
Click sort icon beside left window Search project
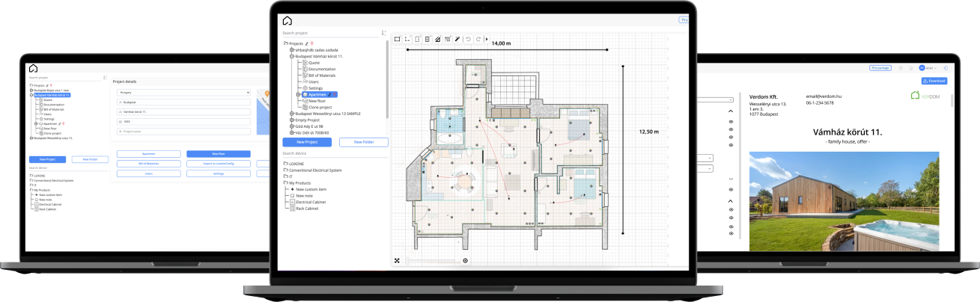click(104, 77)
